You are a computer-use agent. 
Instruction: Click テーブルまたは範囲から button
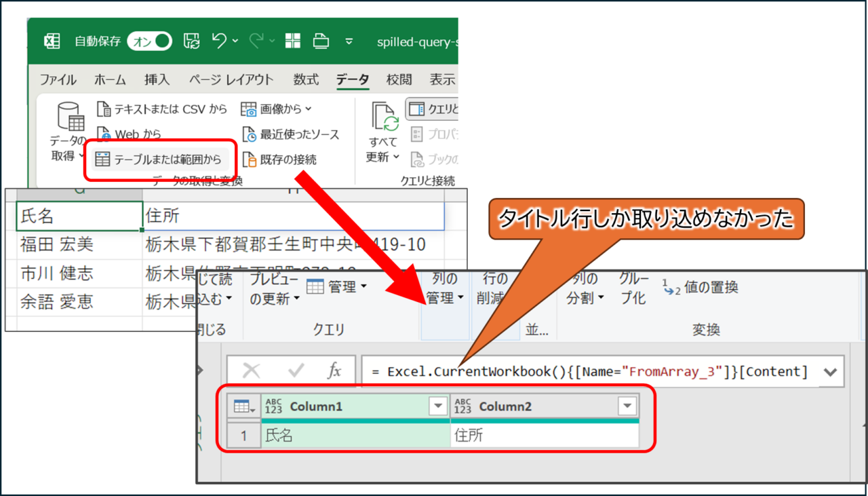click(159, 160)
